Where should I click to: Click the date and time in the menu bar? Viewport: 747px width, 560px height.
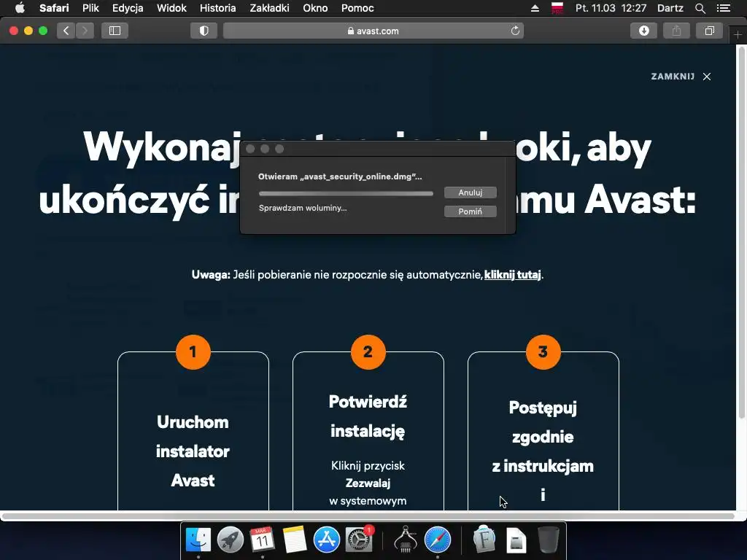point(611,8)
